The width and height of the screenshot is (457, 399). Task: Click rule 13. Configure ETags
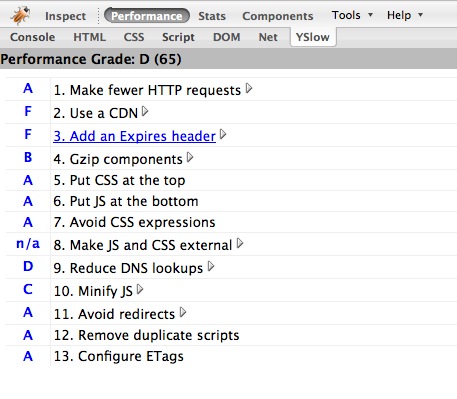coord(118,356)
